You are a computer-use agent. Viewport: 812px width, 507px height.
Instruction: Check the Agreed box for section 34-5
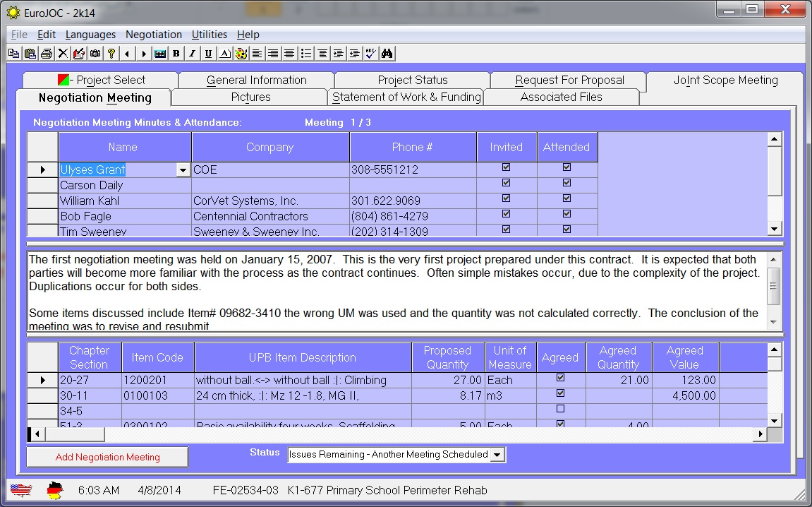point(560,409)
